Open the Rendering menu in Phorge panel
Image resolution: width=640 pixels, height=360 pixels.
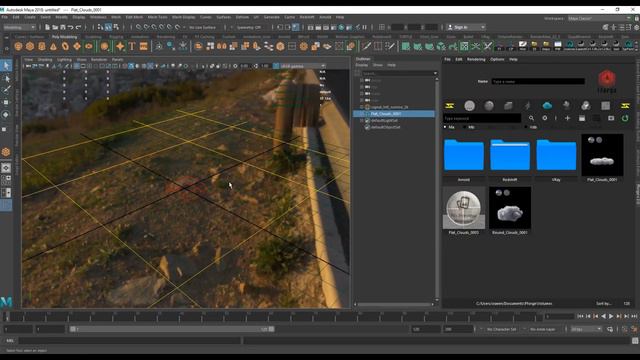coord(476,59)
